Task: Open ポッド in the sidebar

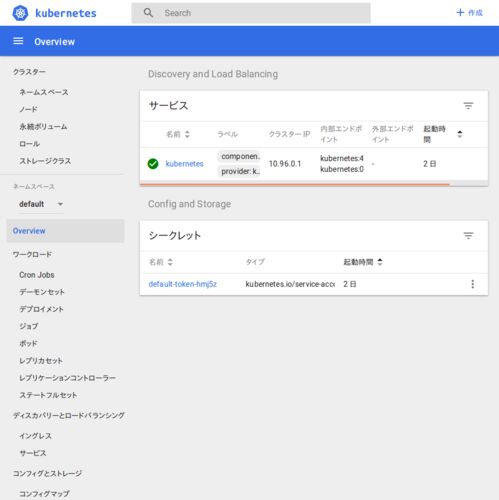Action: coord(28,343)
